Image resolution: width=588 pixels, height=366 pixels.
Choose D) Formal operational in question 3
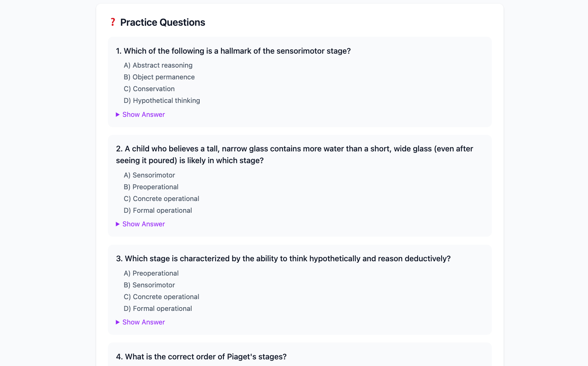tap(158, 309)
